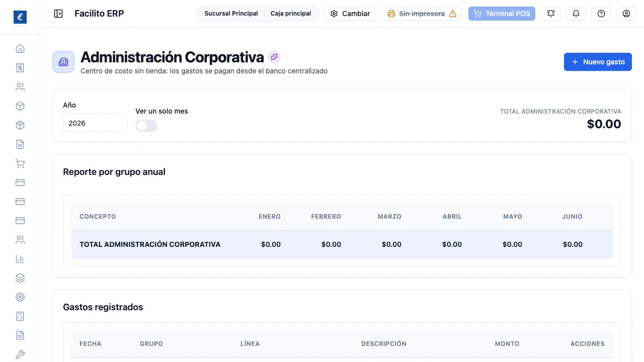The width and height of the screenshot is (644, 362).
Task: Open the help question mark icon
Action: [x=601, y=14]
